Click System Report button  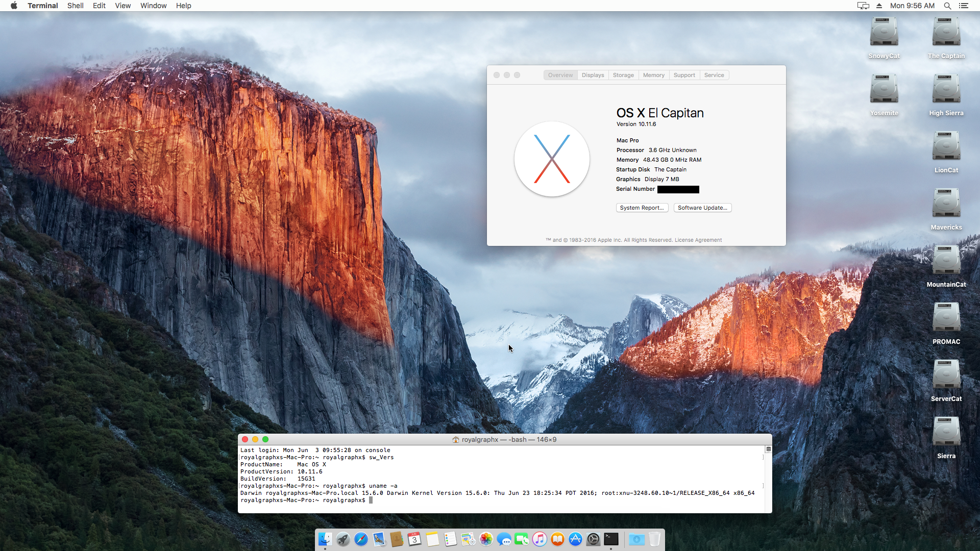pos(642,208)
